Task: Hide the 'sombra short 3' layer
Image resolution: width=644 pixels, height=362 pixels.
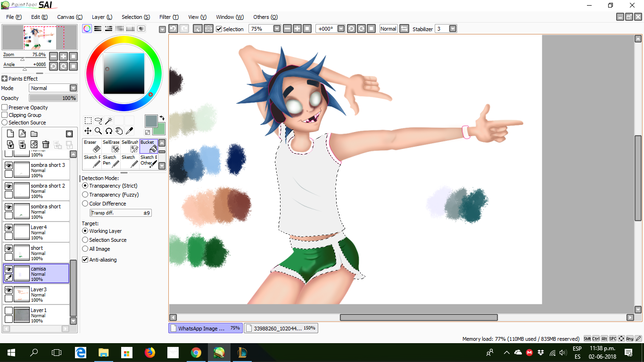Action: point(8,165)
